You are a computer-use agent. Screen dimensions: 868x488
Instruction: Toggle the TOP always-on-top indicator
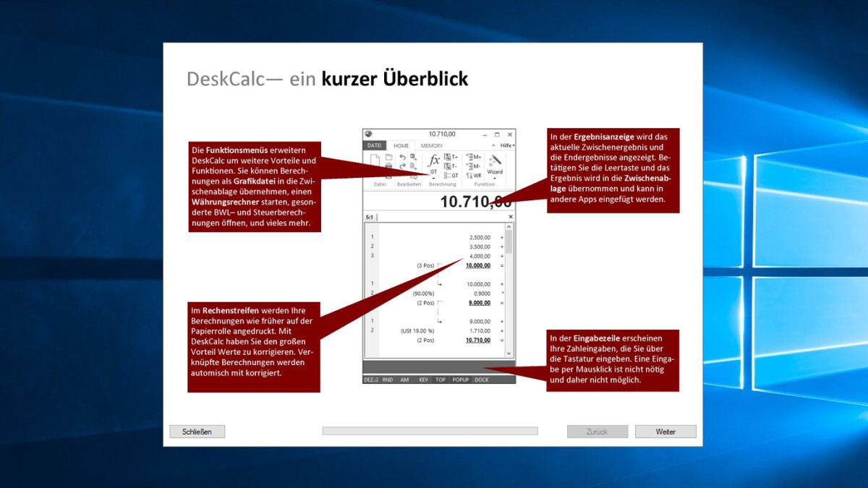click(440, 380)
